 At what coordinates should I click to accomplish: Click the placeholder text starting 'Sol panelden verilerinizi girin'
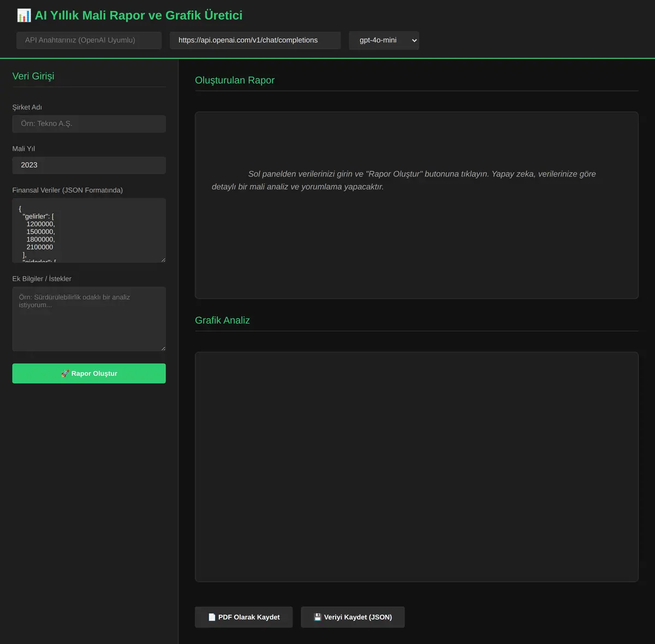click(404, 180)
